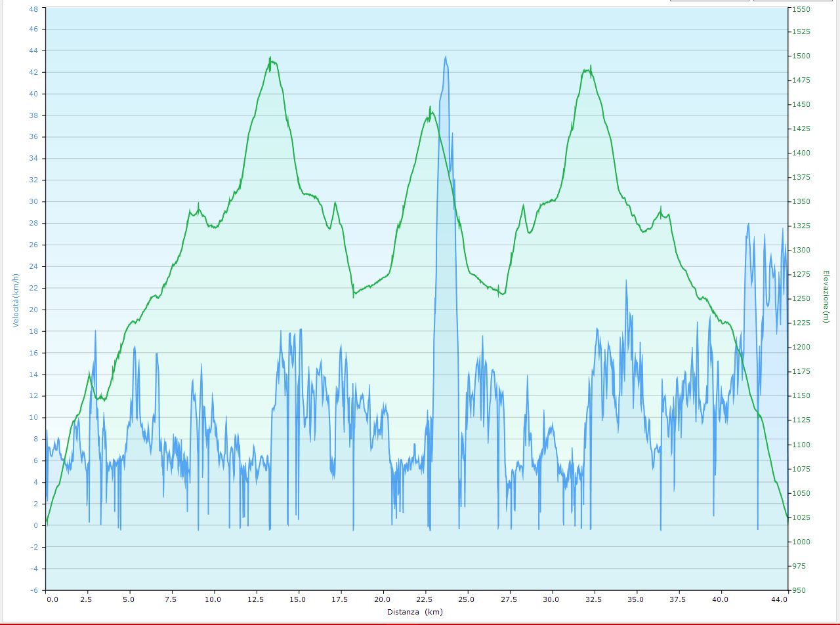The height and width of the screenshot is (625, 840).
Task: Click the 10.0 distance axis label
Action: 213,599
